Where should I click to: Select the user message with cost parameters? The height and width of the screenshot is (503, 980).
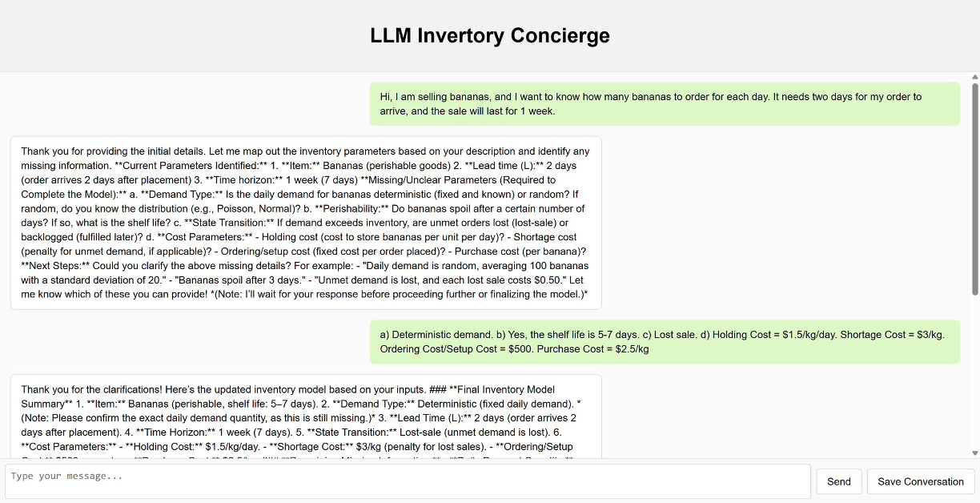(665, 341)
